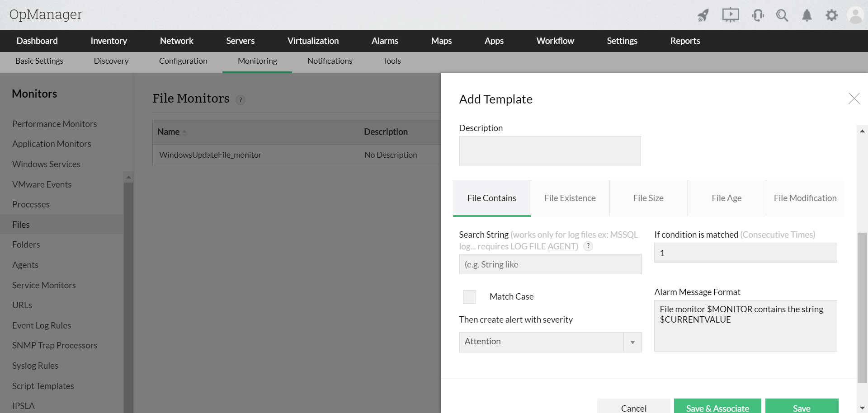The width and height of the screenshot is (868, 413).
Task: Click the Add Template panel scrollbar thumb
Action: coord(862,307)
